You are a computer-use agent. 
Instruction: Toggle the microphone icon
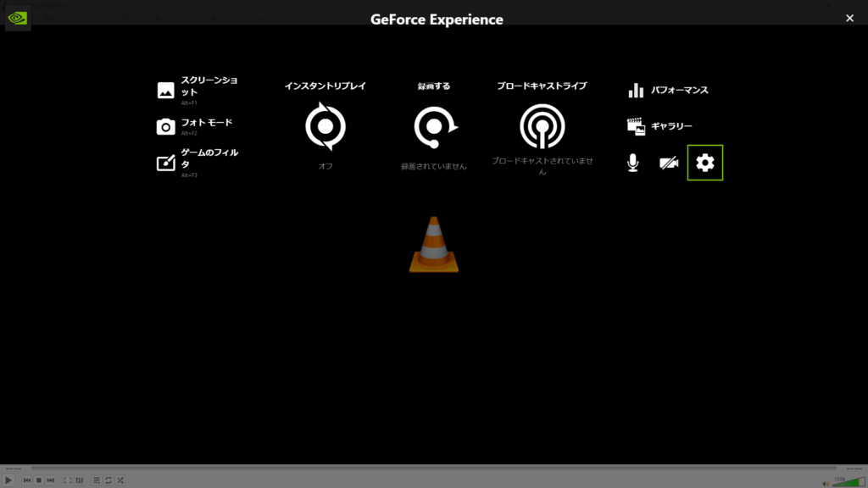pyautogui.click(x=632, y=163)
